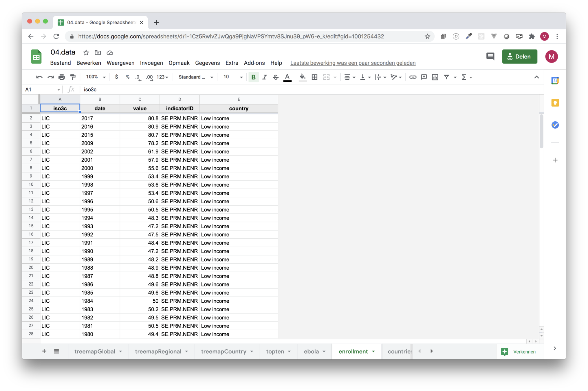Open the 100% zoom dropdown
This screenshot has height=391, width=588.
click(96, 77)
